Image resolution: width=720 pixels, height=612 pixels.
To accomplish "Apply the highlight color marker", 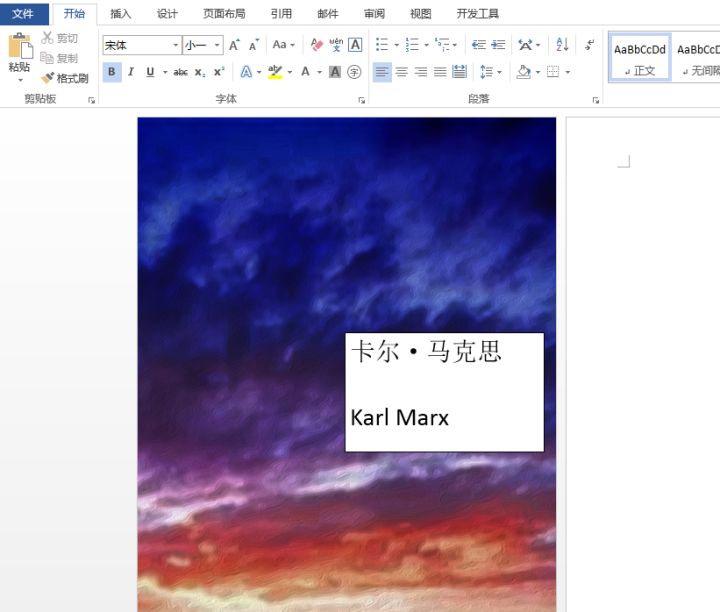I will tap(275, 72).
